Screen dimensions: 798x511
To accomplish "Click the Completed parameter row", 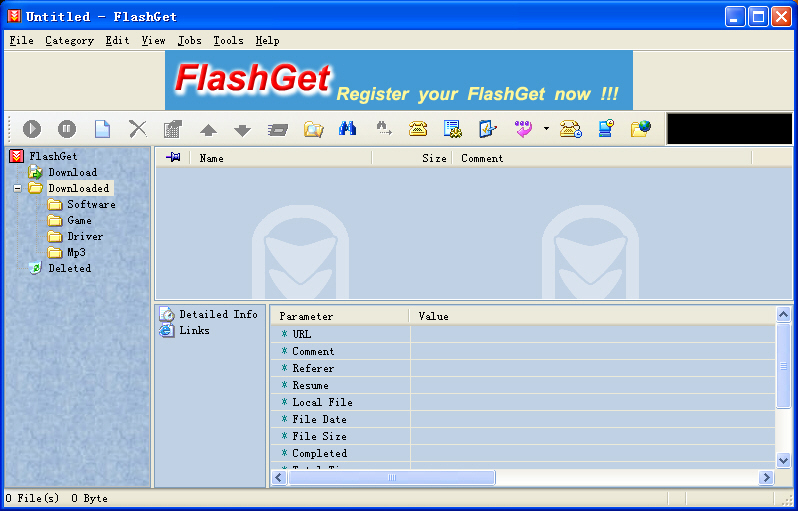I will (x=523, y=453).
